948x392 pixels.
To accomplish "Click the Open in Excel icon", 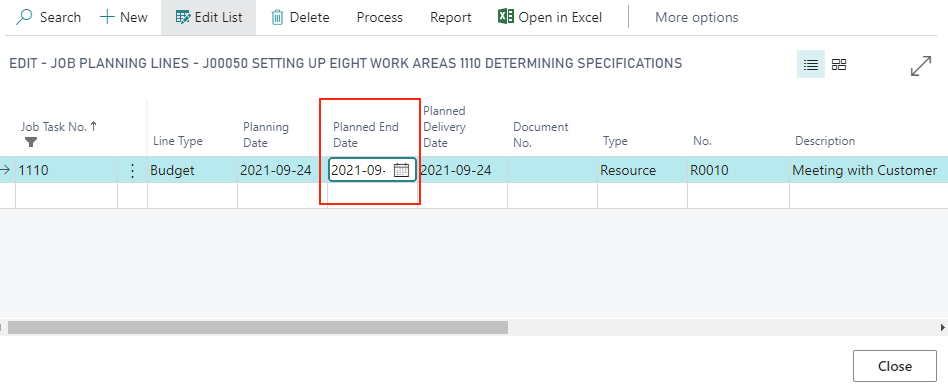I will pyautogui.click(x=505, y=17).
